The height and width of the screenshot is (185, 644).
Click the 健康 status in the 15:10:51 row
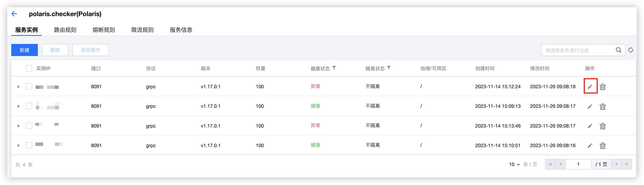point(315,145)
